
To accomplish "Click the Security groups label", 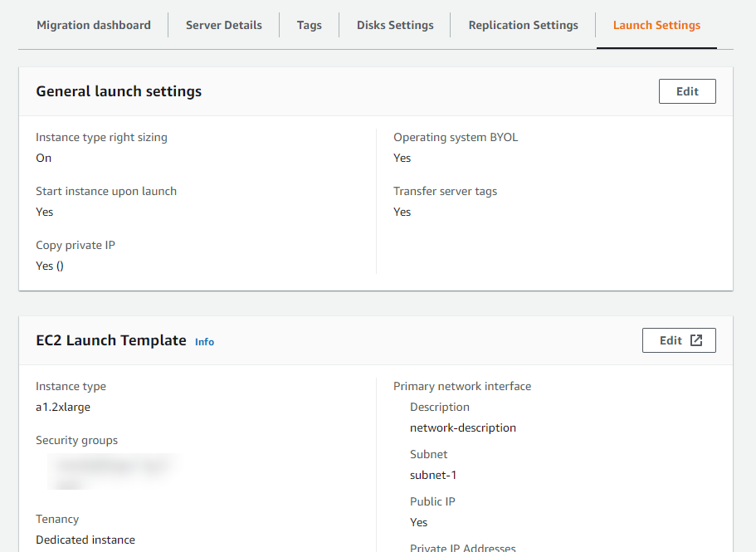I will coord(76,441).
